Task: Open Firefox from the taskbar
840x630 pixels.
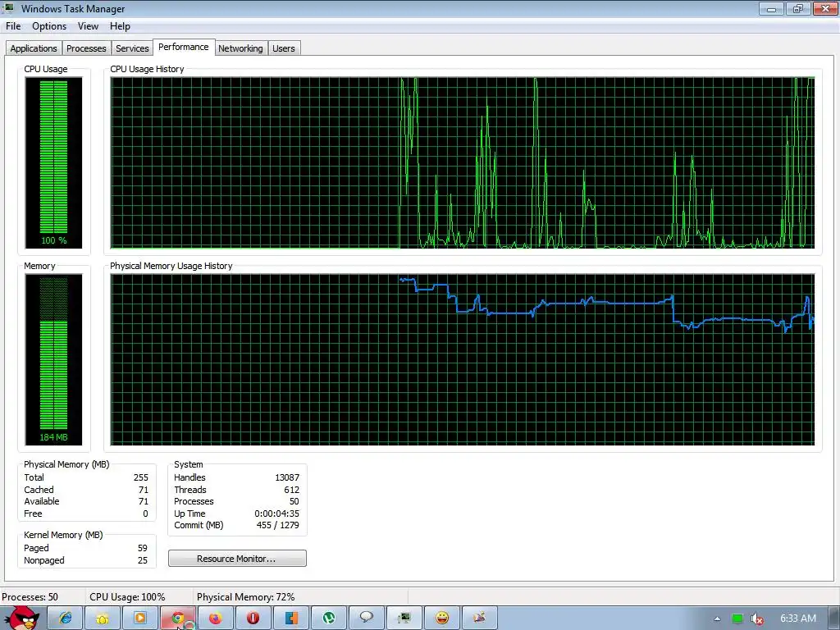Action: [x=216, y=619]
